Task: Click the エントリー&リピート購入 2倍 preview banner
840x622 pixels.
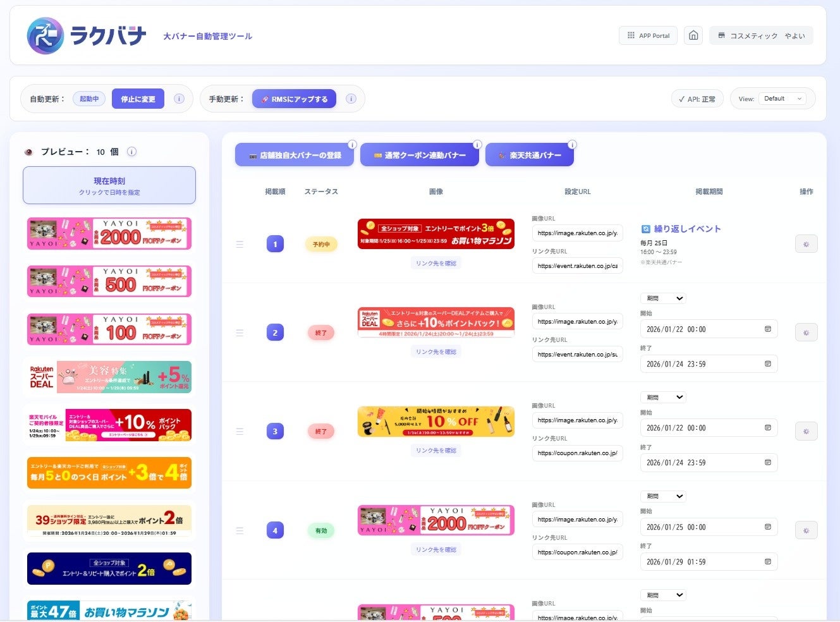Action: click(109, 568)
